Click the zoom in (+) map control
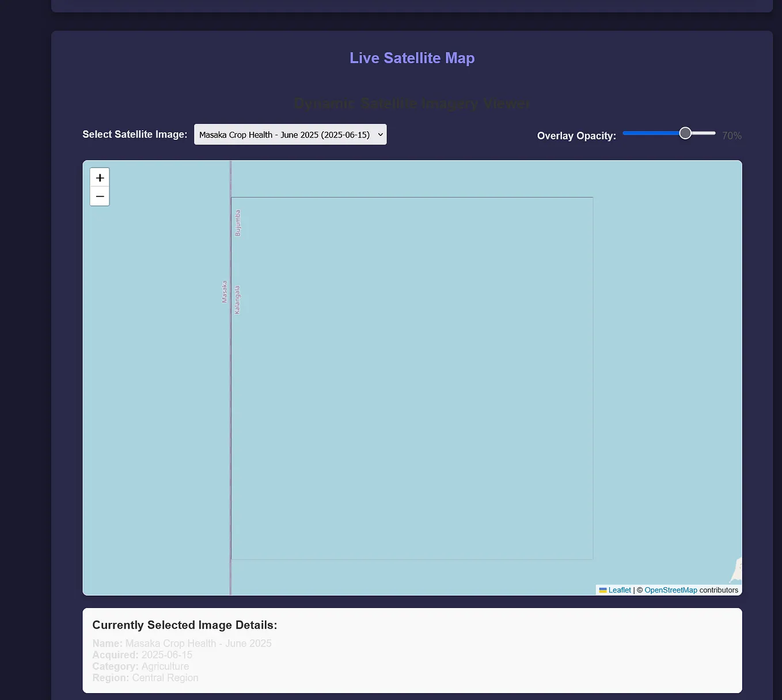This screenshot has height=700, width=782. click(x=100, y=177)
